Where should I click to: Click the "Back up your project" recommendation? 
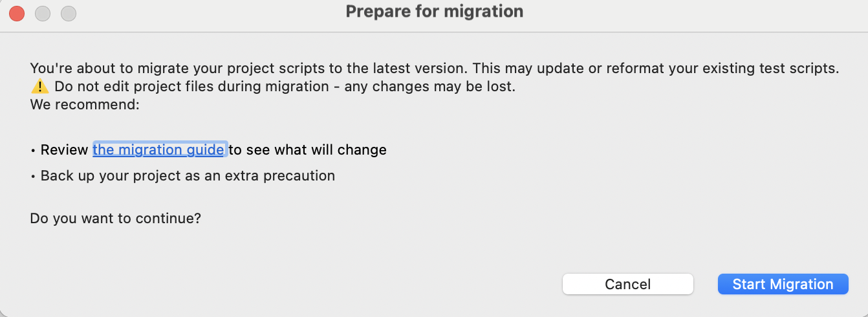[188, 175]
